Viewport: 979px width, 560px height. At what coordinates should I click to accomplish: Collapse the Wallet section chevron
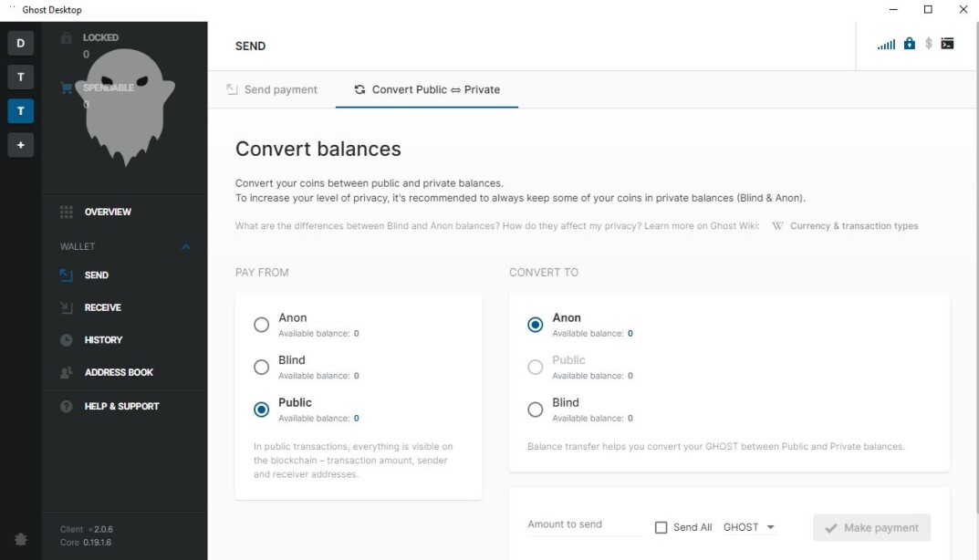pyautogui.click(x=185, y=246)
